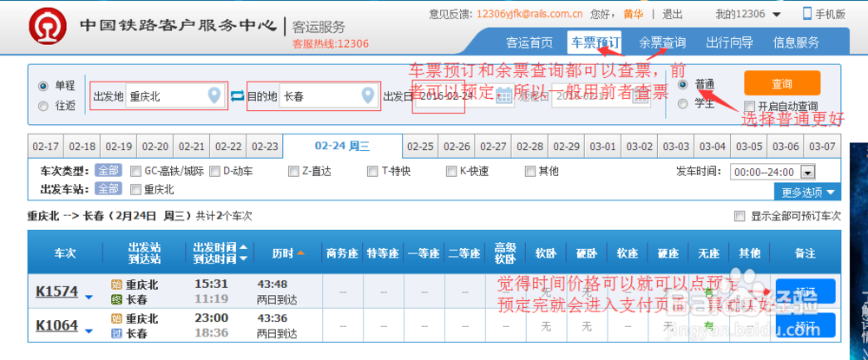Select date tab 02-29
Viewport: 868px width, 360px height.
[x=566, y=147]
